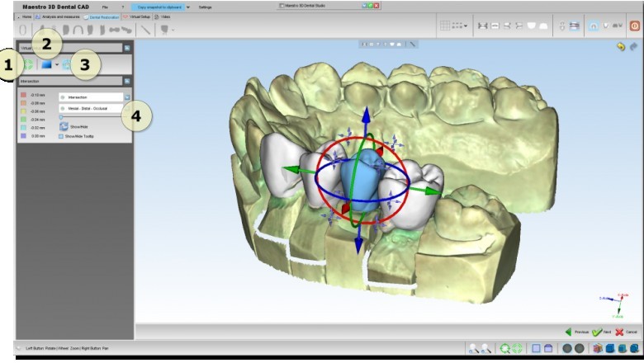Image resolution: width=644 pixels, height=363 pixels.
Task: Open the Intersection combo box
Action: pyautogui.click(x=94, y=97)
